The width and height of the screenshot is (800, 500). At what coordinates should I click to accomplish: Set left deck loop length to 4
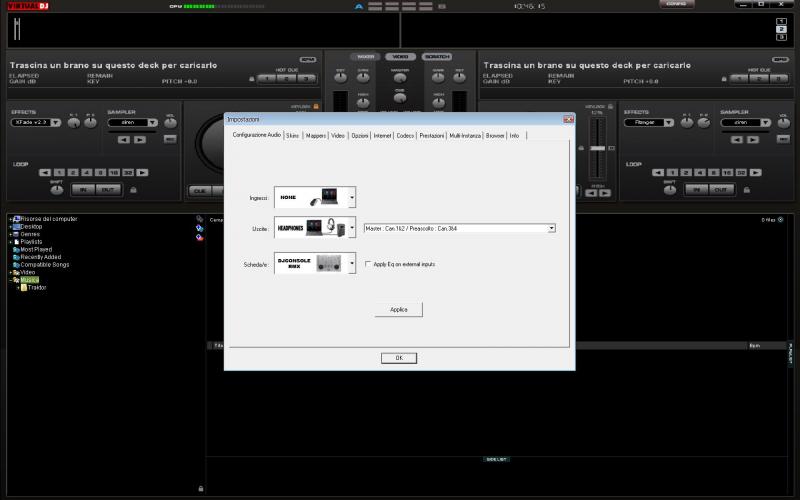pos(87,172)
